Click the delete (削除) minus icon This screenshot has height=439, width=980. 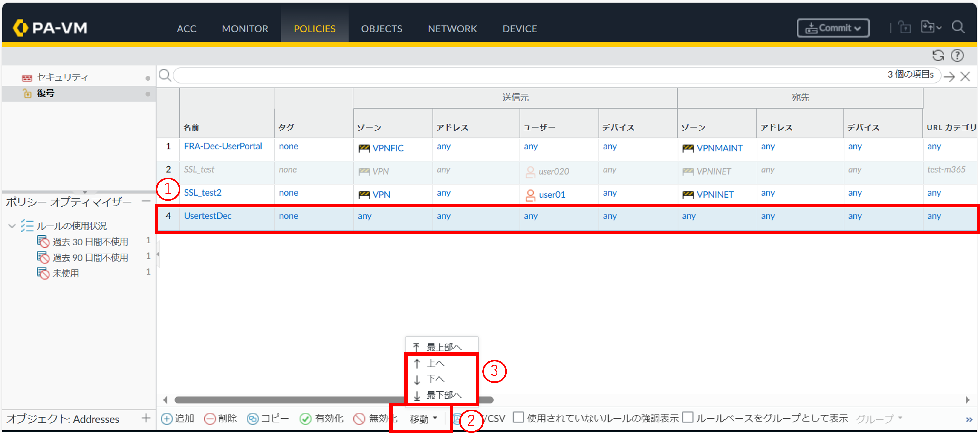210,419
